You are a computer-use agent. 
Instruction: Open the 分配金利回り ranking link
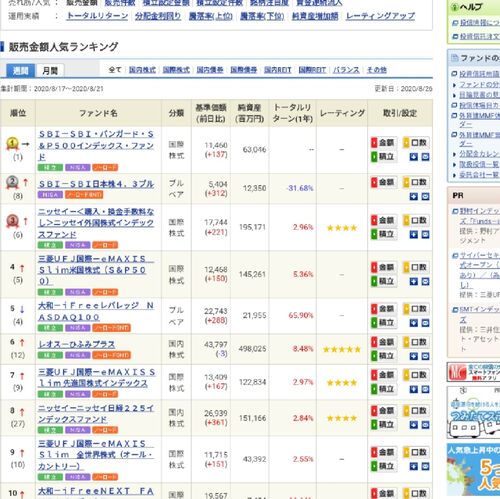coord(158,16)
